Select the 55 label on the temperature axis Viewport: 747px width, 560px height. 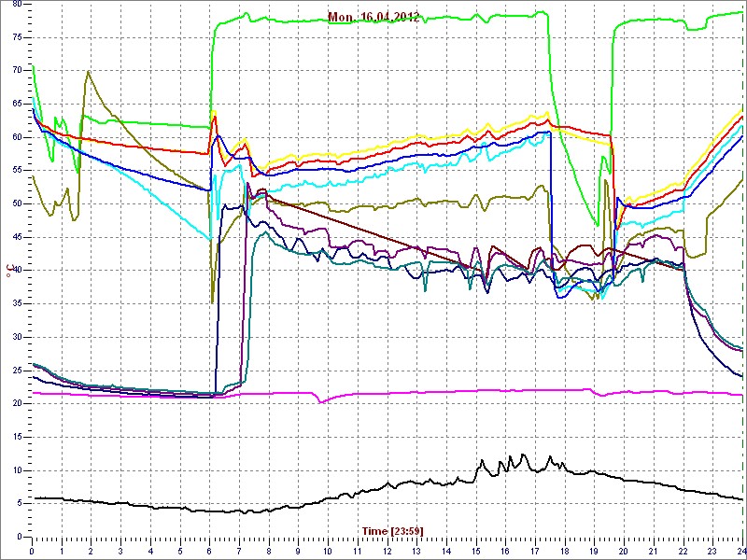pos(17,171)
